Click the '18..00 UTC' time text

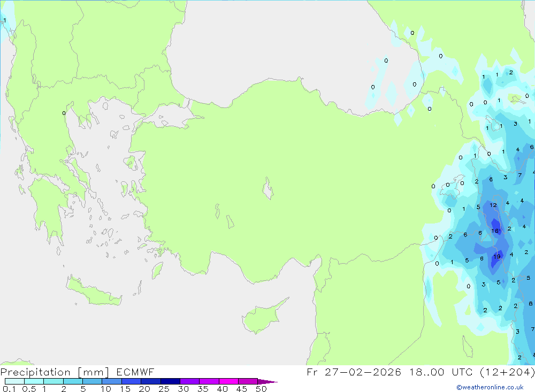[x=441, y=372]
